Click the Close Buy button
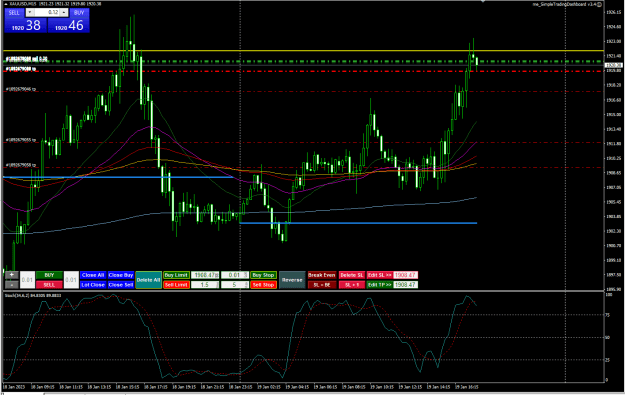 tap(121, 275)
